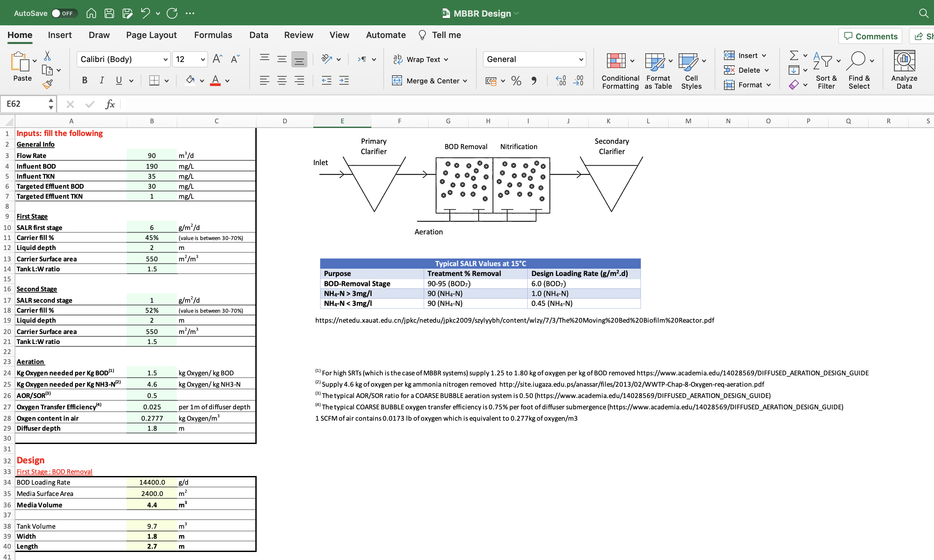Click the Save As edit icon
Viewport: 934px width, 560px height.
point(128,13)
